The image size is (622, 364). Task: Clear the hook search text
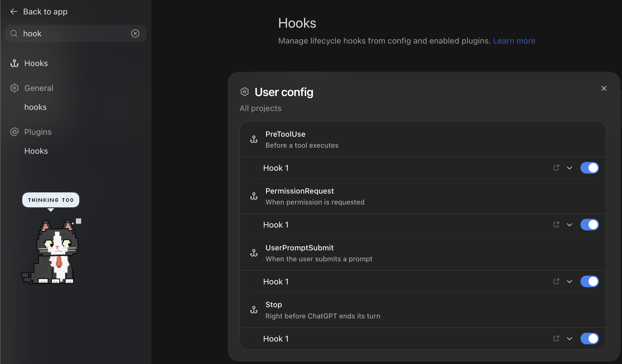click(135, 33)
